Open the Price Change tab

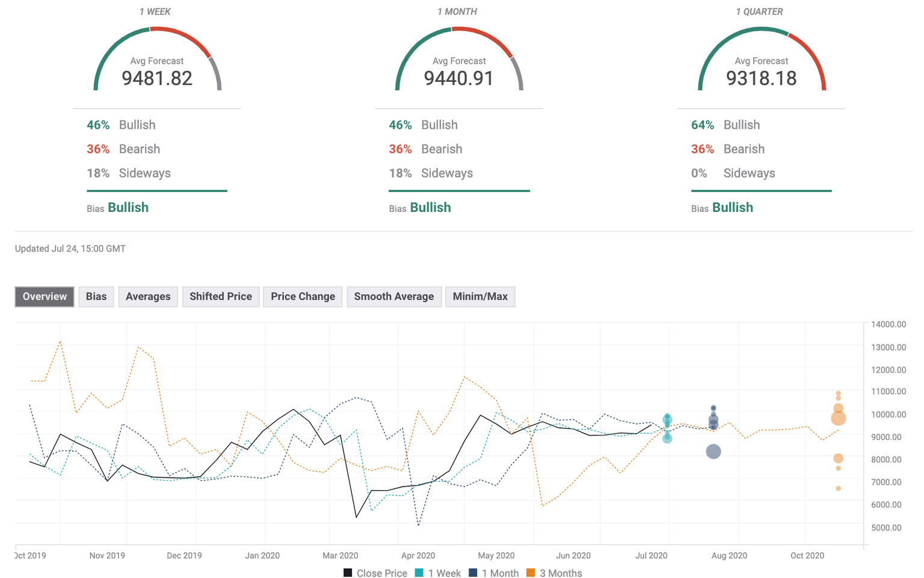pyautogui.click(x=303, y=297)
